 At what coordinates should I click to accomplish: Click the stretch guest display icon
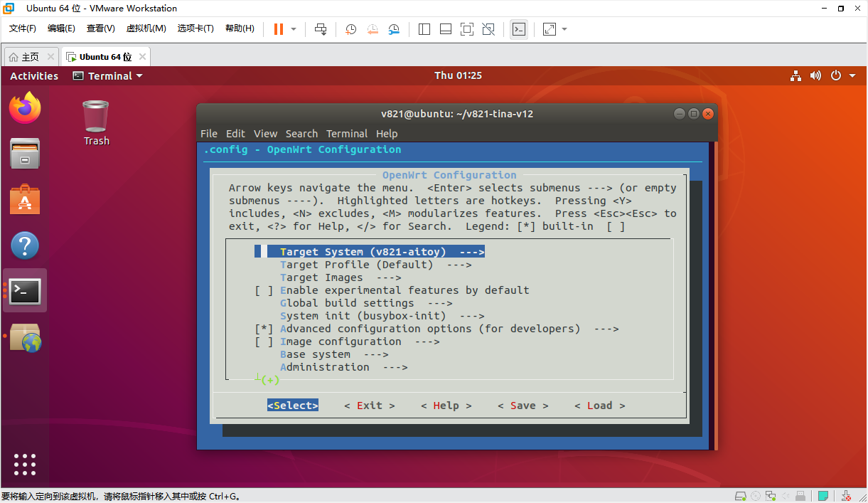(x=549, y=29)
